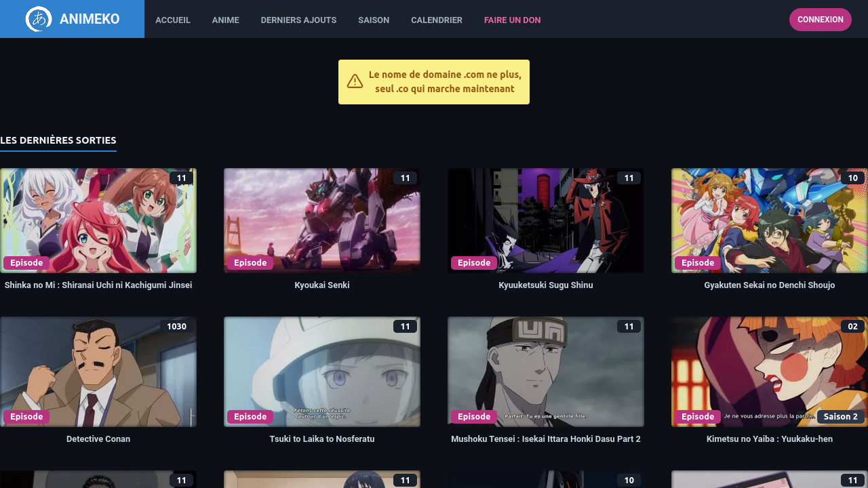Open the Accueil menu item
The width and height of the screenshot is (868, 488).
click(173, 20)
